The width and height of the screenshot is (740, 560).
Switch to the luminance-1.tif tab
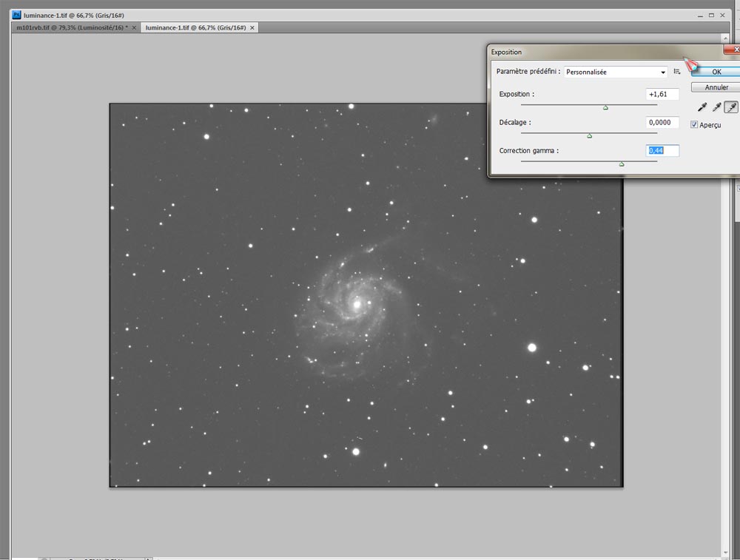point(195,27)
